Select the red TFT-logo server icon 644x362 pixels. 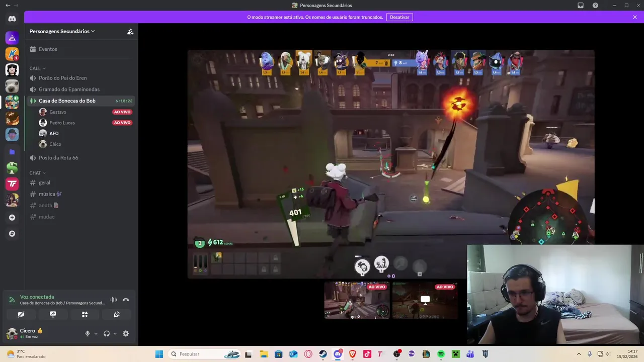[12, 184]
